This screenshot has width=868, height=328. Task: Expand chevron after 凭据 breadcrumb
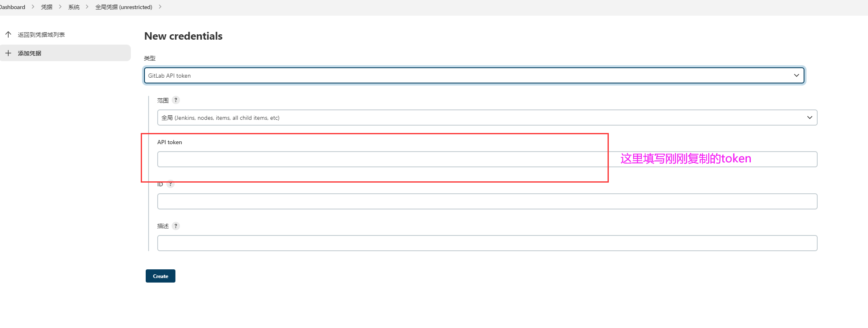pos(60,7)
